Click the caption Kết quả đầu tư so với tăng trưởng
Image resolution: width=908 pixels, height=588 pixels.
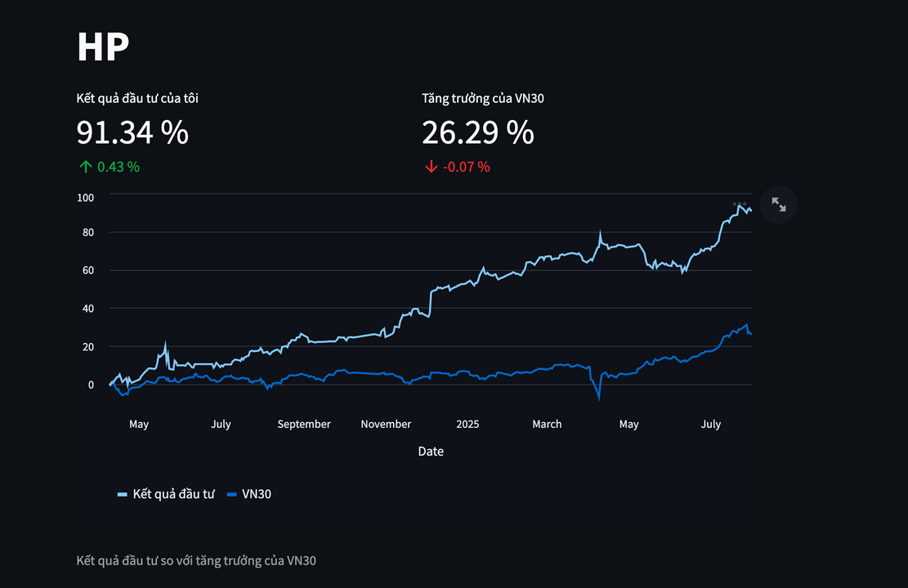(x=196, y=560)
